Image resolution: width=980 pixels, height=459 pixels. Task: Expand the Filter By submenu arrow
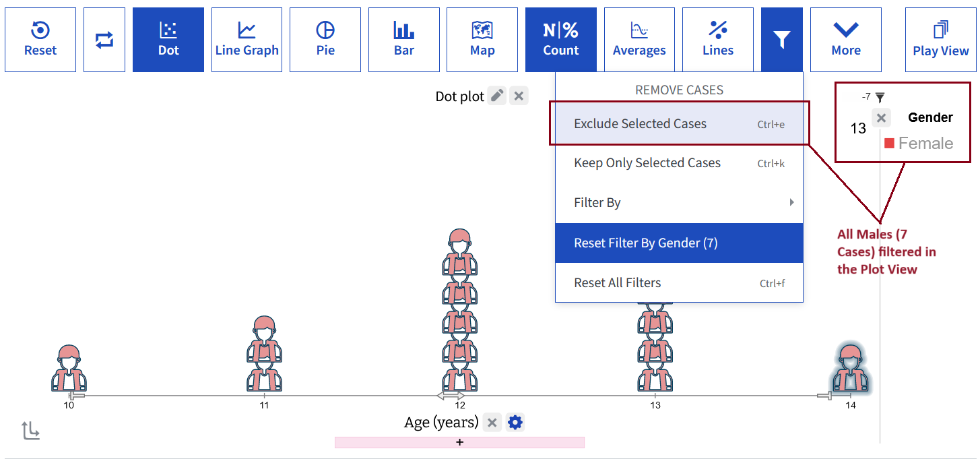[x=791, y=202]
